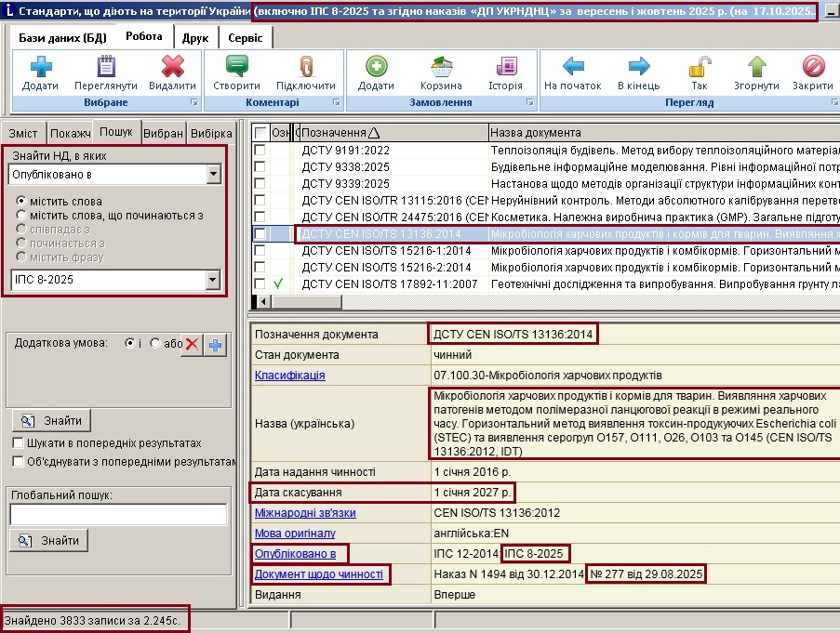The height and width of the screenshot is (633, 840).
Task: Select the 'містить слова, що починаються з' radio option
Action: point(22,216)
